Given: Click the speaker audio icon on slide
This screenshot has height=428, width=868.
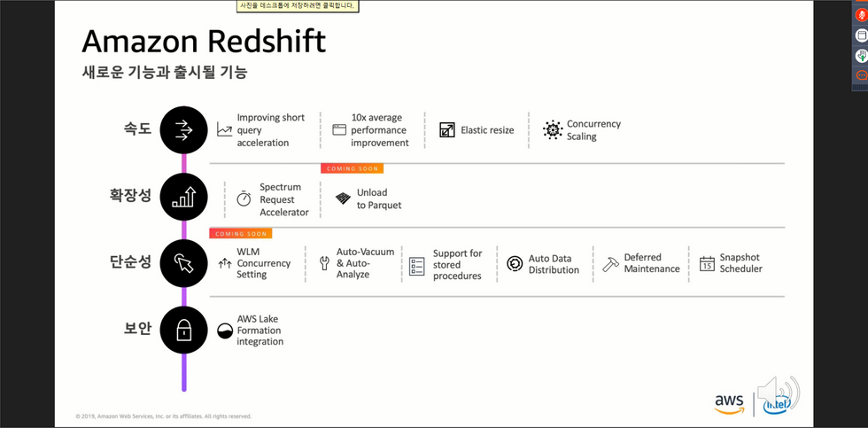Looking at the screenshot, I should click(x=779, y=394).
